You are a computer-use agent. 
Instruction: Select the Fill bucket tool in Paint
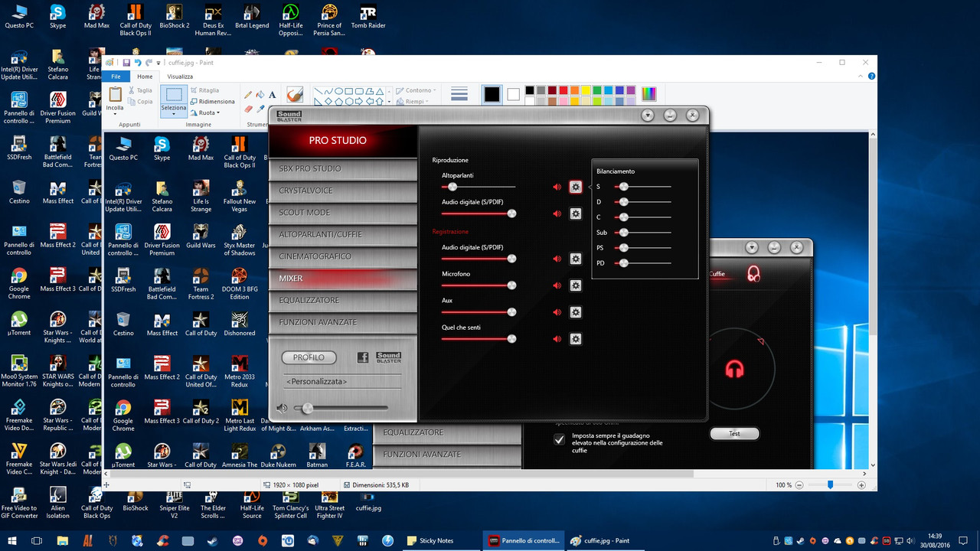click(260, 95)
